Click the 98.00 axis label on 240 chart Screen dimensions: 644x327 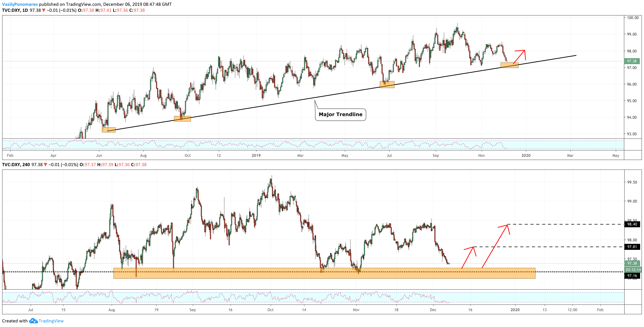coord(632,240)
